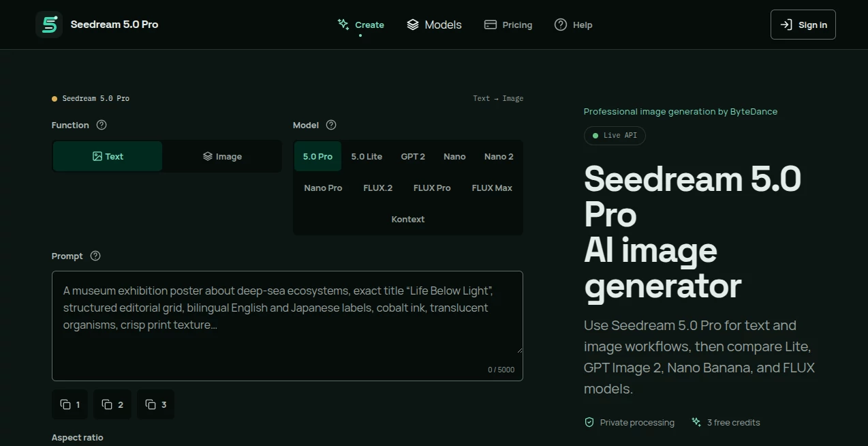Click the Sign in button
The width and height of the screenshot is (868, 446).
(x=803, y=25)
